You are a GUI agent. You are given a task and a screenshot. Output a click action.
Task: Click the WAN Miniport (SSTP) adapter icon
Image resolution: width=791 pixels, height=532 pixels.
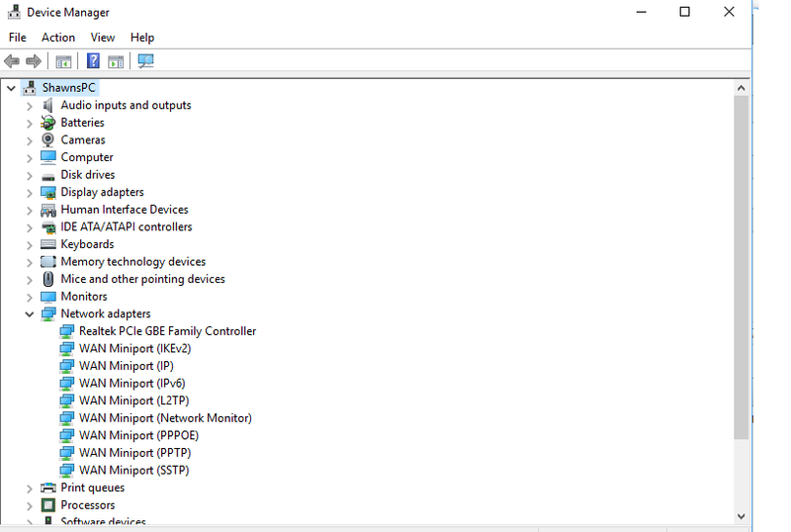(x=66, y=471)
